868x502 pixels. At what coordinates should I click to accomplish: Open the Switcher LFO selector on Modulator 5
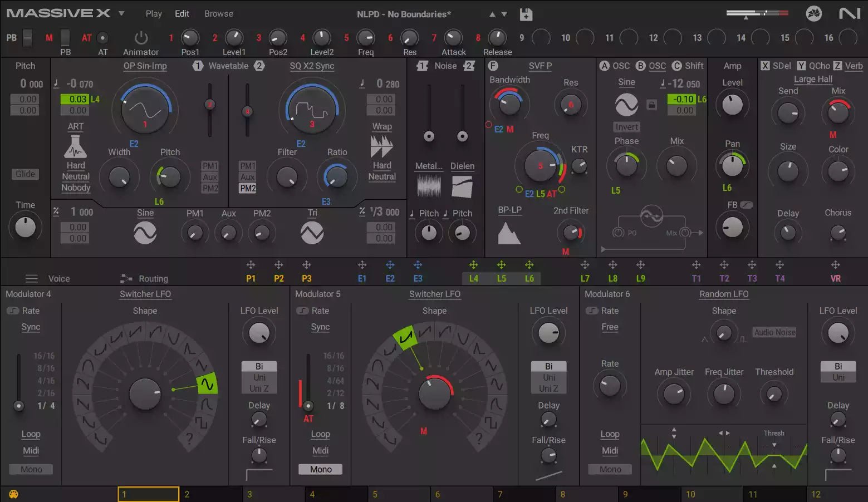pos(434,294)
